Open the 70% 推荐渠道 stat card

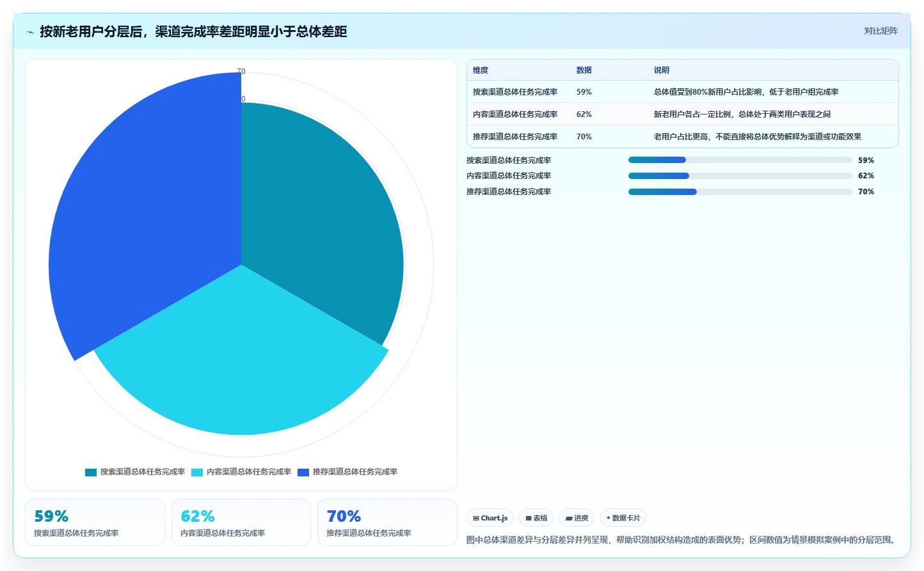(387, 522)
